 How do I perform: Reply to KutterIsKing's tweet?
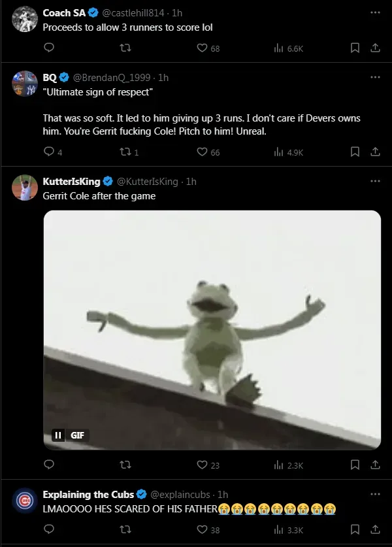coord(48,465)
